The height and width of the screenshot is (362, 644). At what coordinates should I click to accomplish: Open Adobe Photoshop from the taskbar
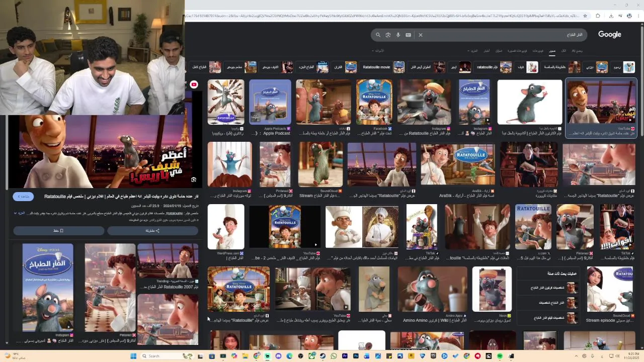pos(356,356)
